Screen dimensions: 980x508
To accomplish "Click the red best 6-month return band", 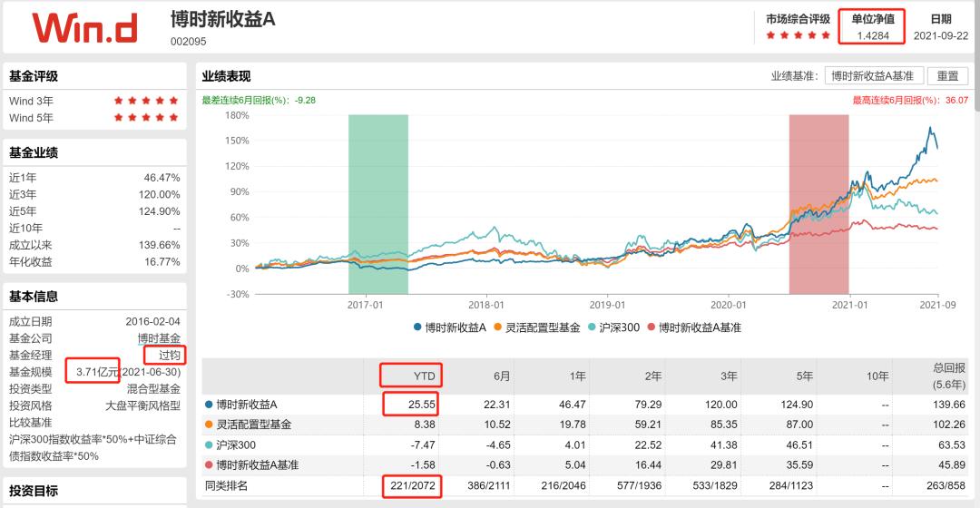I will (818, 204).
